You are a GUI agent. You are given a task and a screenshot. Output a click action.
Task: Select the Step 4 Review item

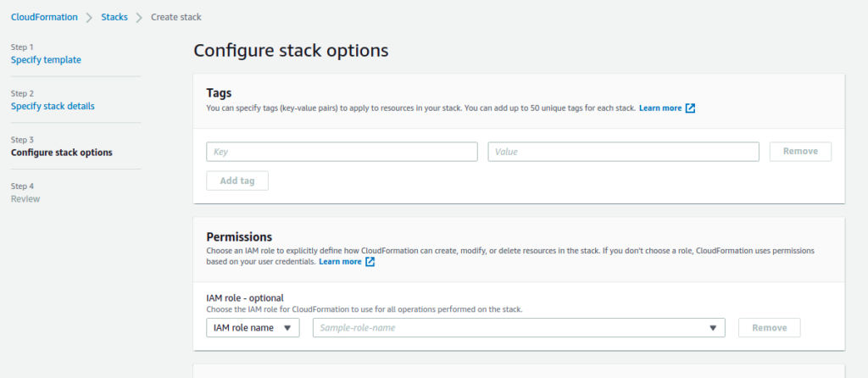coord(25,199)
